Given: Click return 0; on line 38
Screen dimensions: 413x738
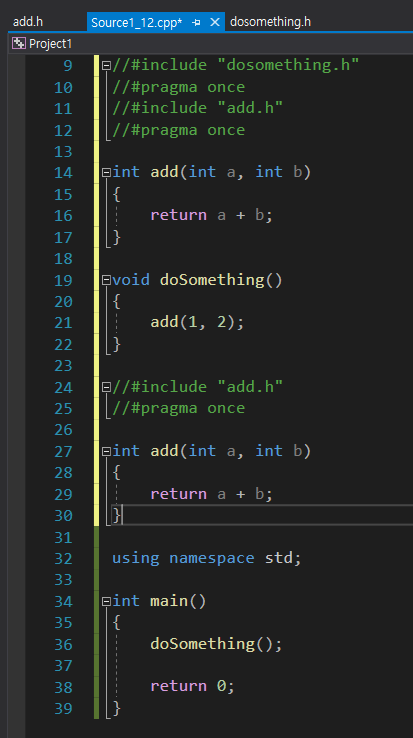Looking at the screenshot, I should coord(192,687).
